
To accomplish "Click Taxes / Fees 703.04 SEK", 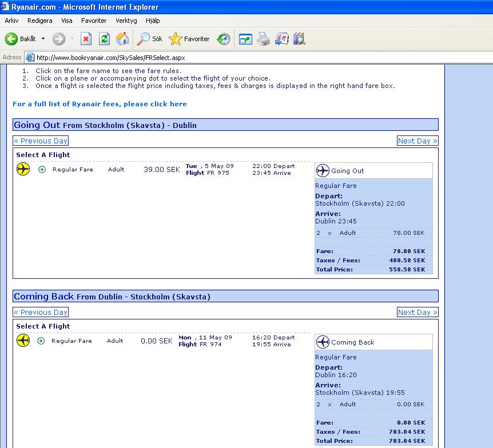I will [371, 432].
